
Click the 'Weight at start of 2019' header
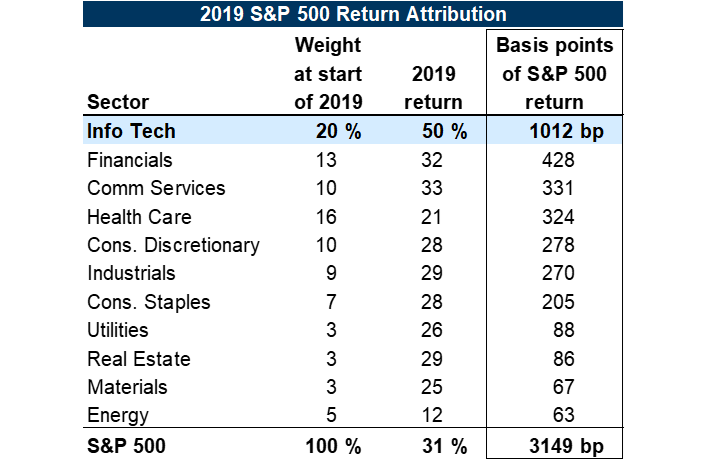point(328,73)
